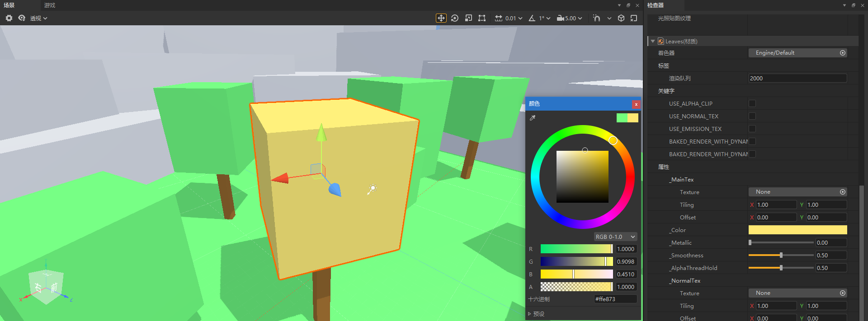
Task: Open the Scene panel options triangle menu
Action: (x=619, y=5)
